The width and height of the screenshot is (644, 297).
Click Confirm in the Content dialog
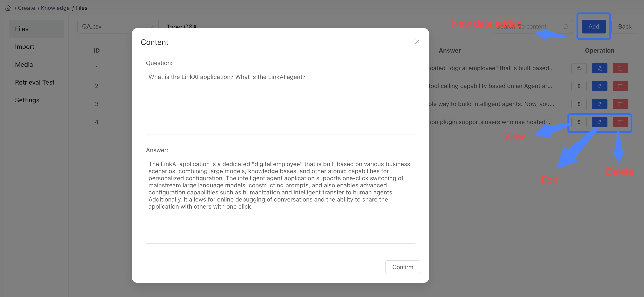(x=402, y=267)
